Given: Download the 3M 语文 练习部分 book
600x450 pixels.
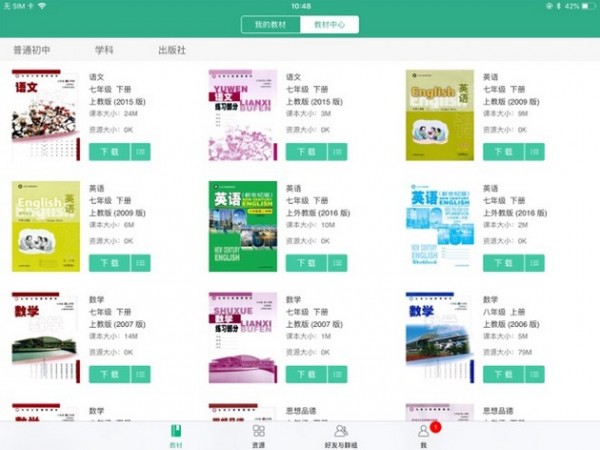Looking at the screenshot, I should [305, 152].
